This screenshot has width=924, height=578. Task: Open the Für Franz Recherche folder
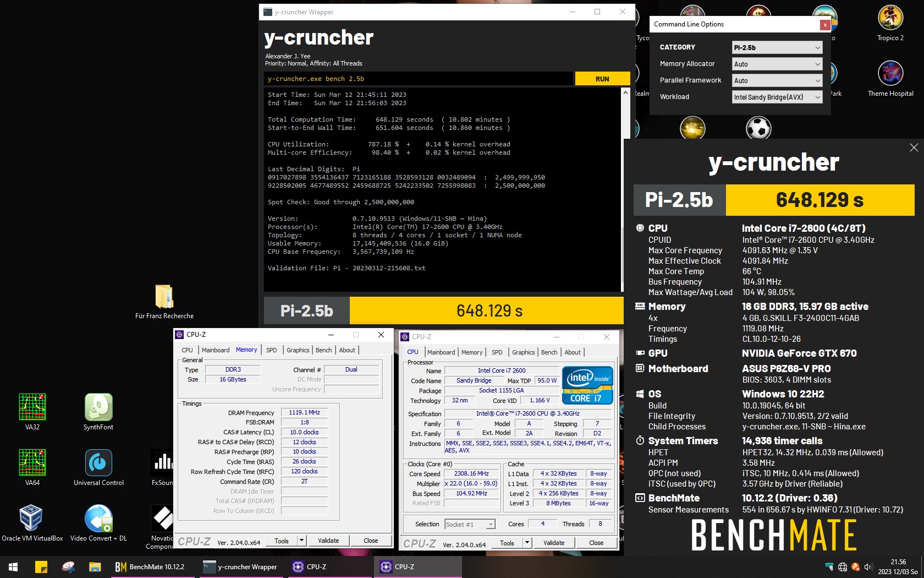pos(164,301)
